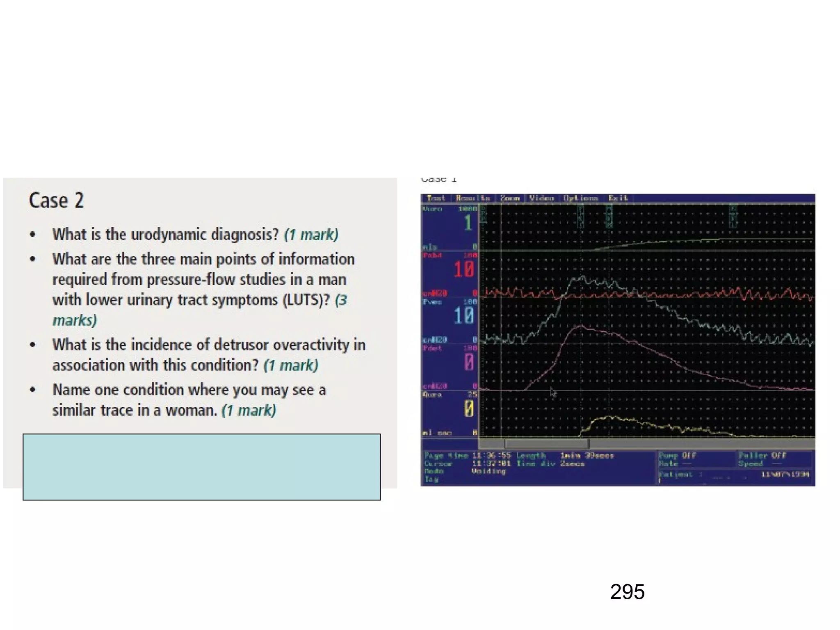Viewport: 840px width, 630px height.
Task: Open the Video menu
Action: pyautogui.click(x=541, y=198)
